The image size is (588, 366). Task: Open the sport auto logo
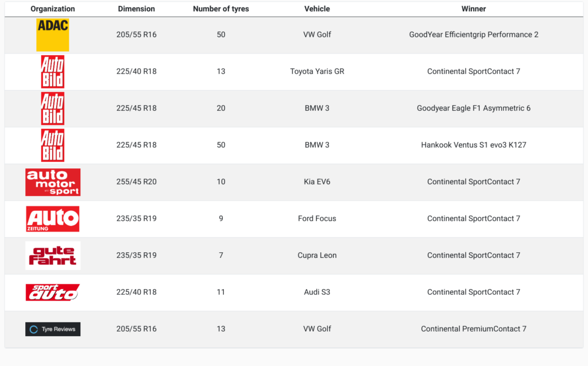[52, 292]
